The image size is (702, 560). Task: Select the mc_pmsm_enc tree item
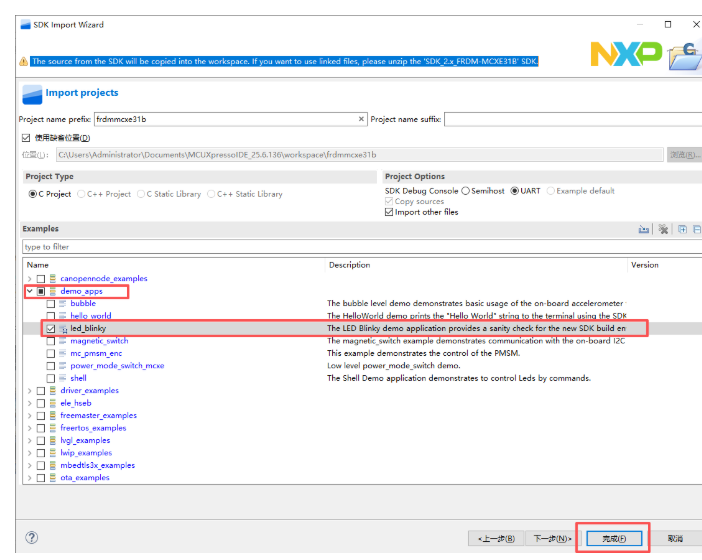pyautogui.click(x=96, y=353)
